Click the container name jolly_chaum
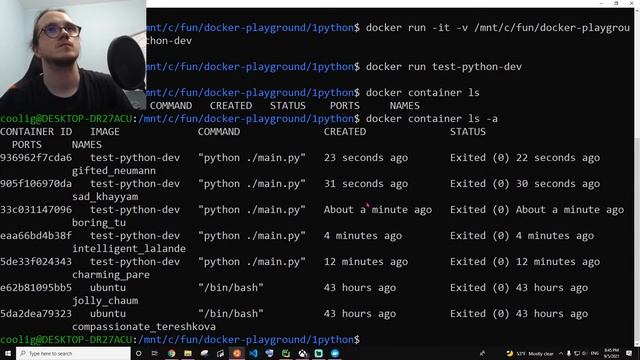This screenshot has width=640, height=360. pos(105,301)
